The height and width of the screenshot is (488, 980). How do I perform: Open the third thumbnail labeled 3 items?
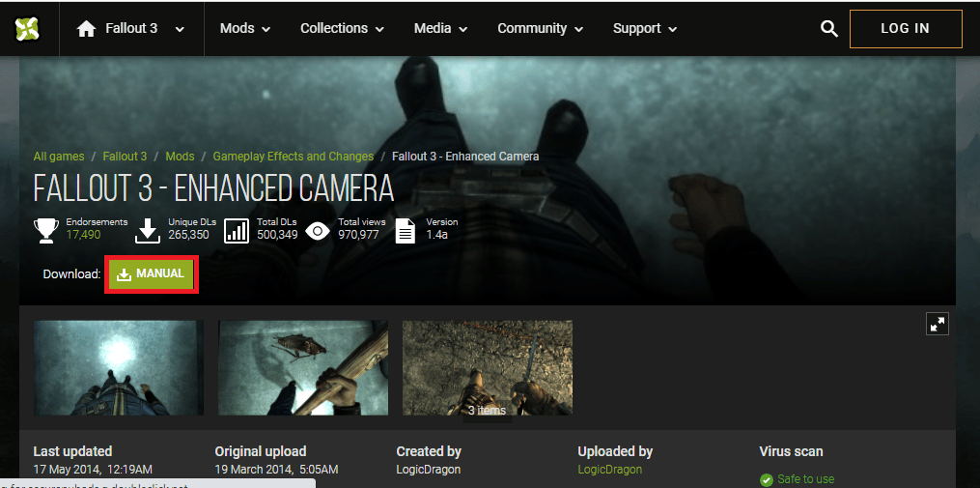(x=488, y=368)
